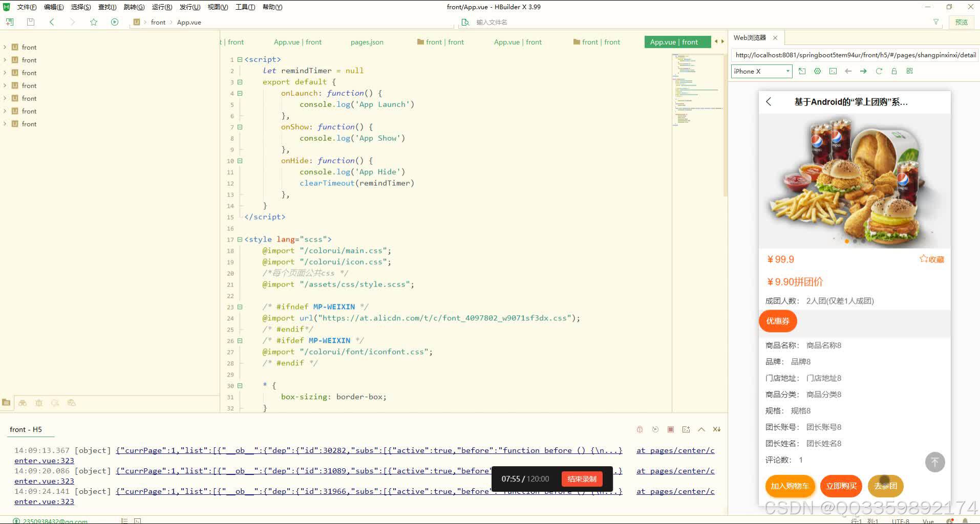The width and height of the screenshot is (980, 524).
Task: Go back using the toolbar left chevron
Action: [x=52, y=22]
